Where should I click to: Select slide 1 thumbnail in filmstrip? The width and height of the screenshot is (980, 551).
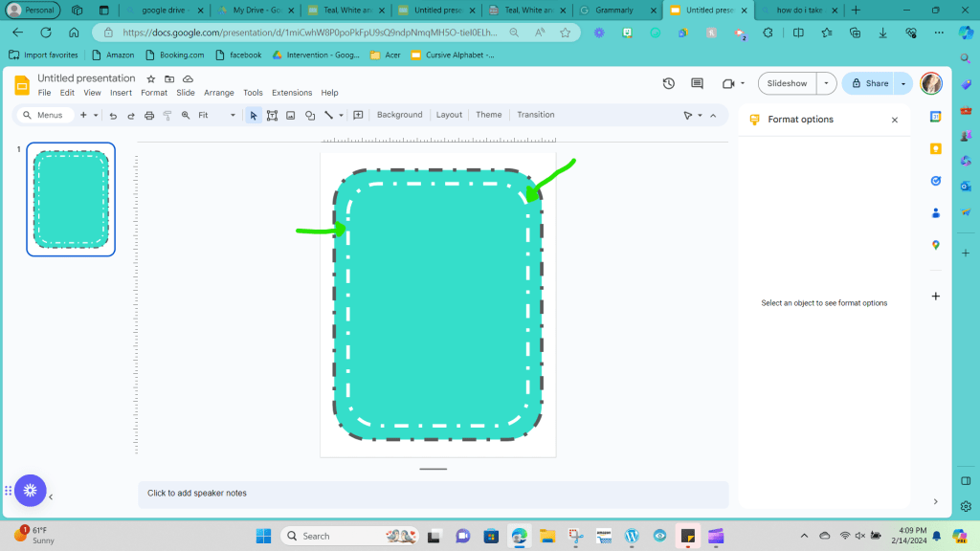click(71, 199)
